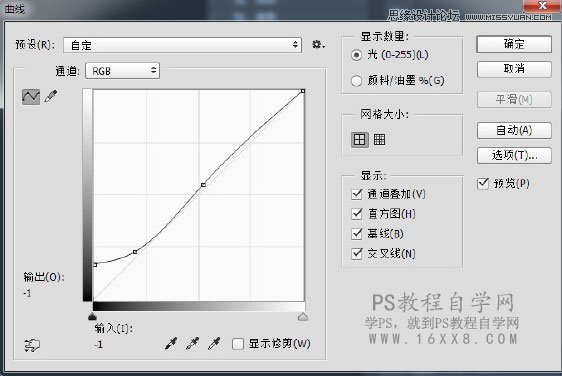Pick the white point eyedropper
Viewport: 562px width, 376px height.
[x=214, y=343]
